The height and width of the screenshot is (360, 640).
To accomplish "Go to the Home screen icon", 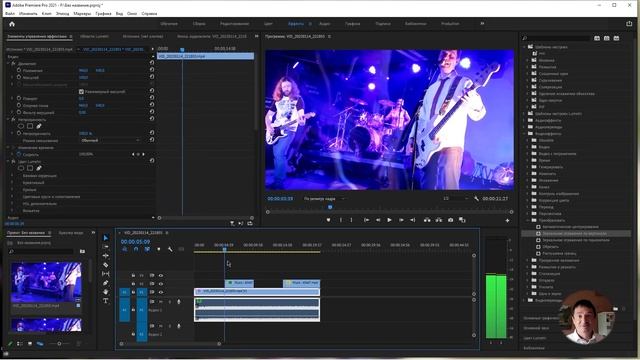I will [12, 24].
